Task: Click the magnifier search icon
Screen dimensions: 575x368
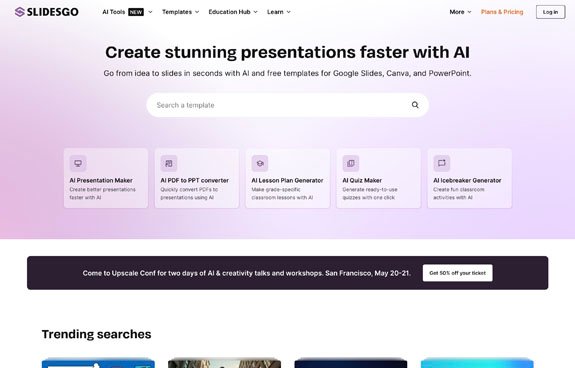Action: click(415, 105)
